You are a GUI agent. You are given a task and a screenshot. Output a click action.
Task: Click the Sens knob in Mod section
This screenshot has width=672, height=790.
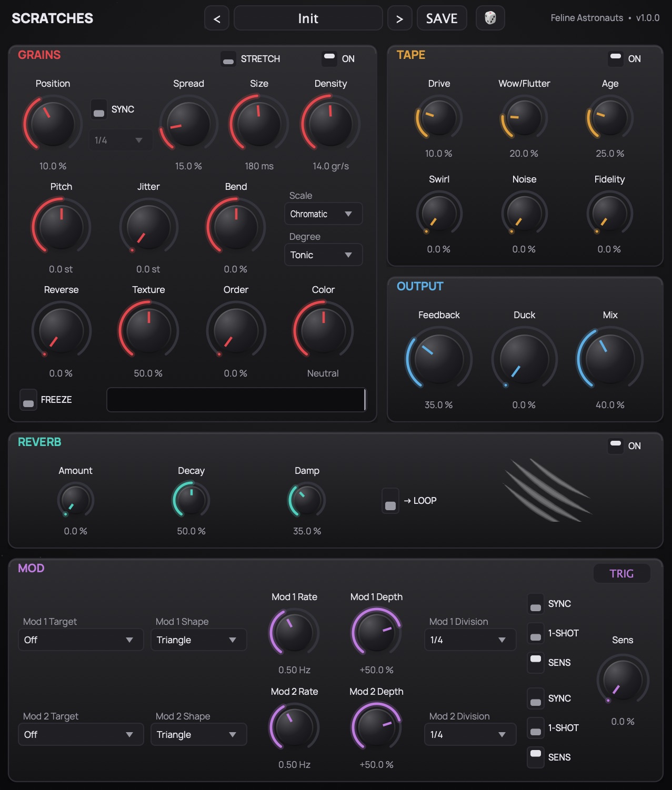click(x=623, y=680)
